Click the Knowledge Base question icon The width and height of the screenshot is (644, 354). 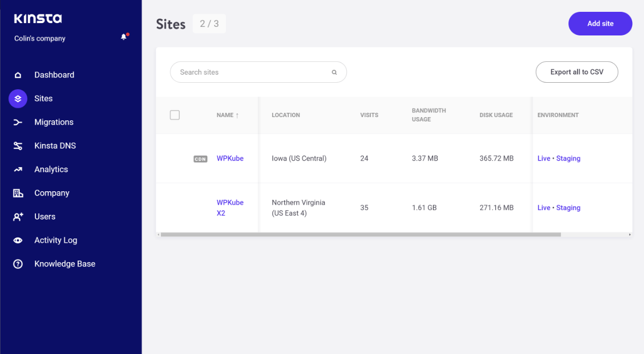[x=18, y=264]
